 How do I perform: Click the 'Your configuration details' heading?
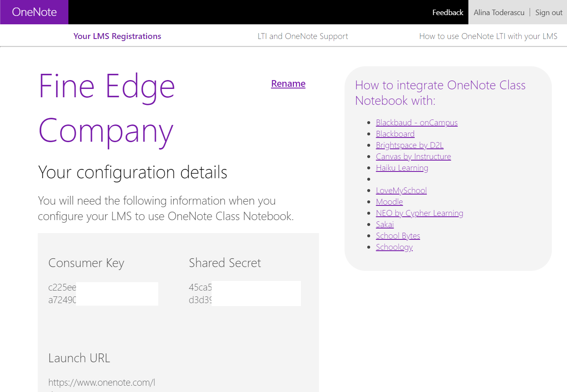(x=133, y=172)
